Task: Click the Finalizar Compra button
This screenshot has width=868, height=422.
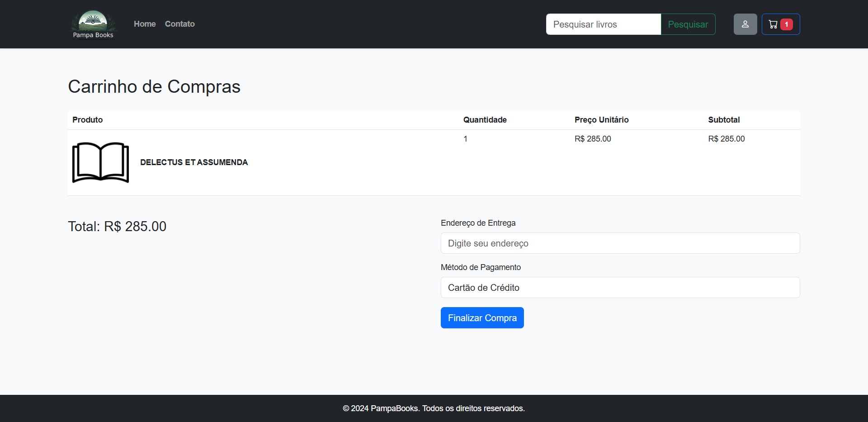Action: point(482,318)
